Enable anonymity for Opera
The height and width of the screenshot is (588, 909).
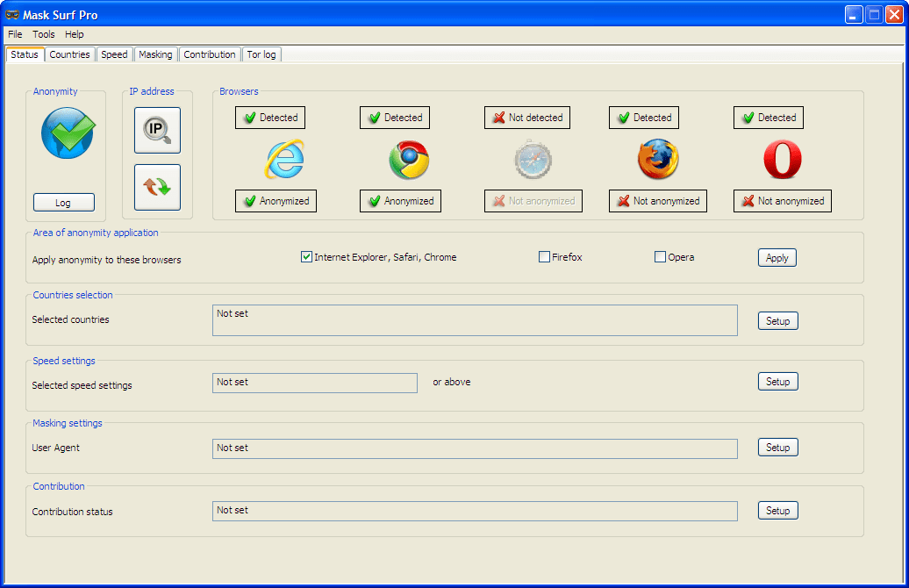point(659,256)
